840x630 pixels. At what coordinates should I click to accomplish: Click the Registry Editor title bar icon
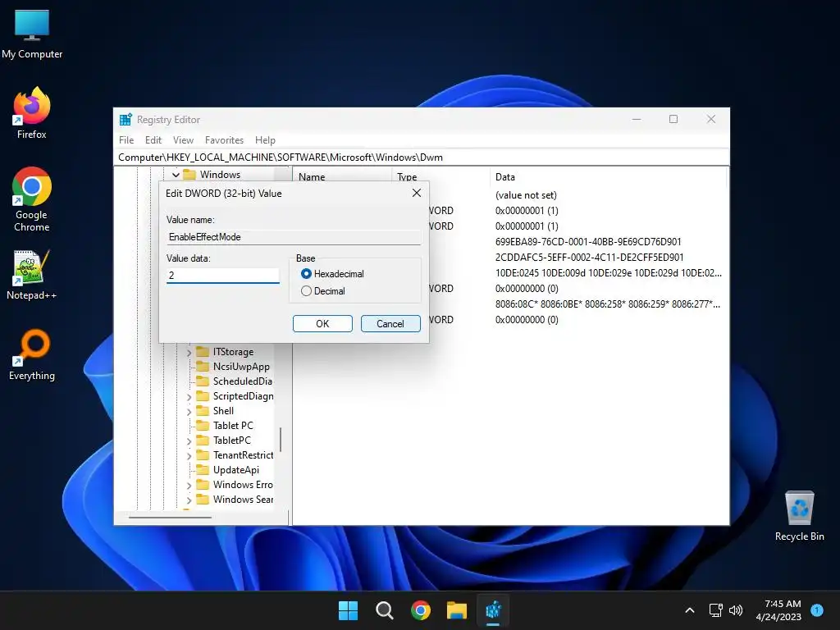126,120
